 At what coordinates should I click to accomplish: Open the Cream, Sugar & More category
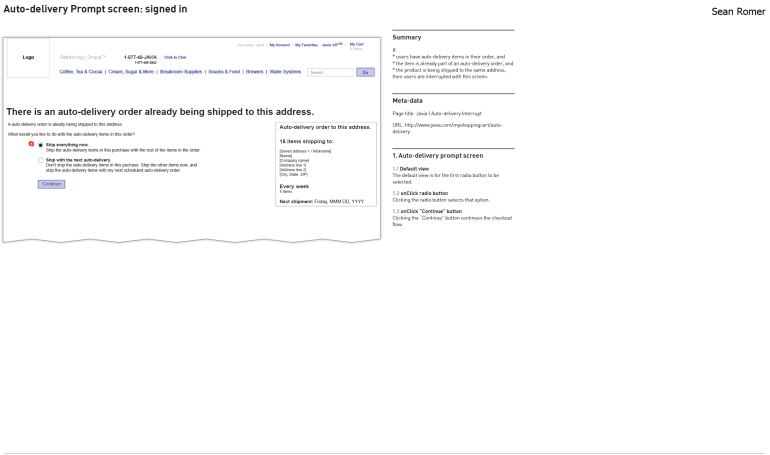(x=131, y=72)
